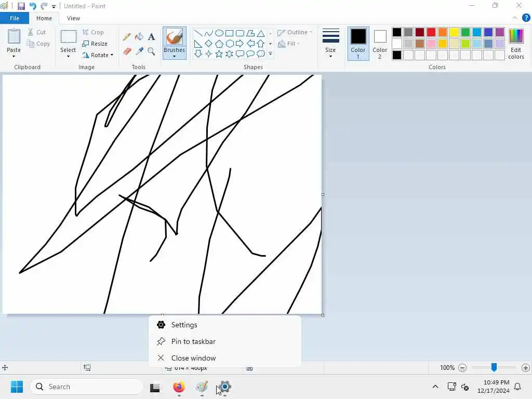Activate the Color 2 button

[x=380, y=44]
